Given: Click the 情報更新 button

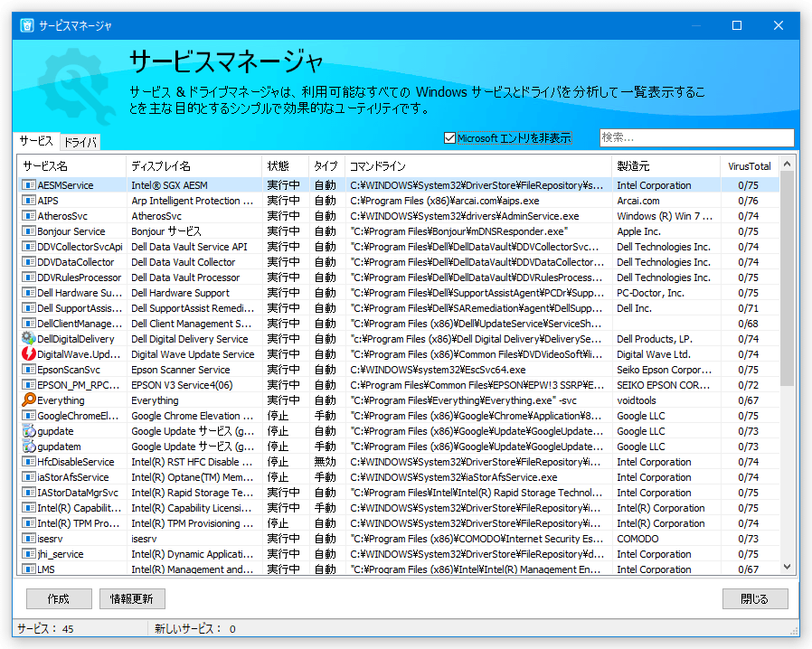Looking at the screenshot, I should (x=132, y=598).
